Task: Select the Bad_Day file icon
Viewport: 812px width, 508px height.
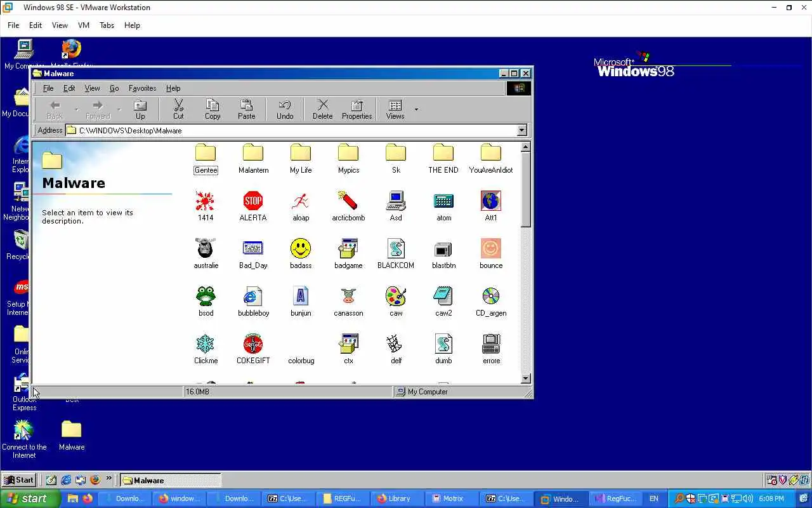Action: (253, 248)
